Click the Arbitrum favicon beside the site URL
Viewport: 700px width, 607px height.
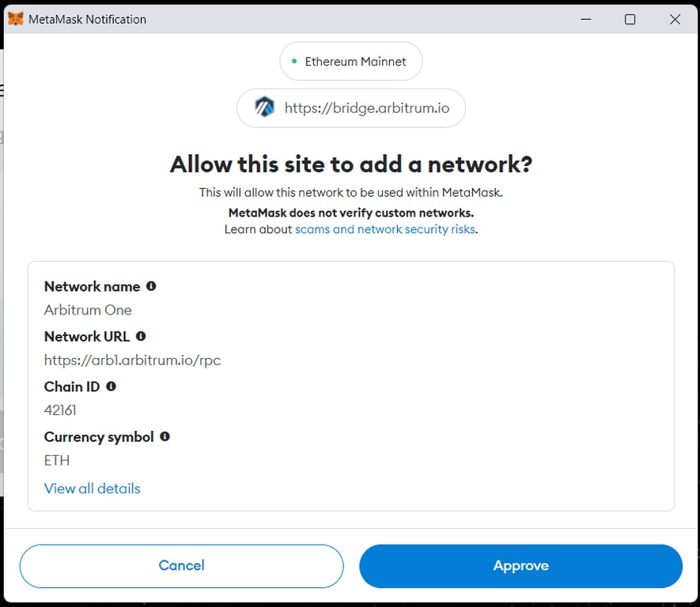point(264,107)
